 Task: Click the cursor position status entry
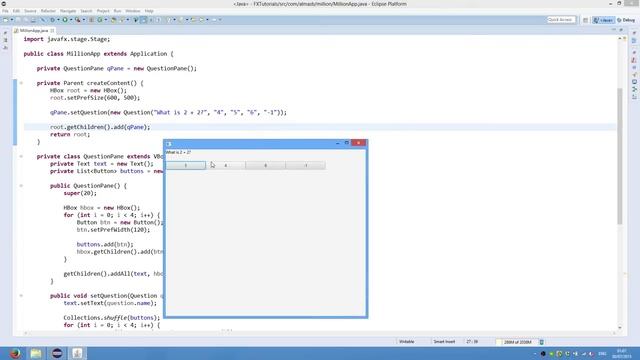[x=472, y=342]
